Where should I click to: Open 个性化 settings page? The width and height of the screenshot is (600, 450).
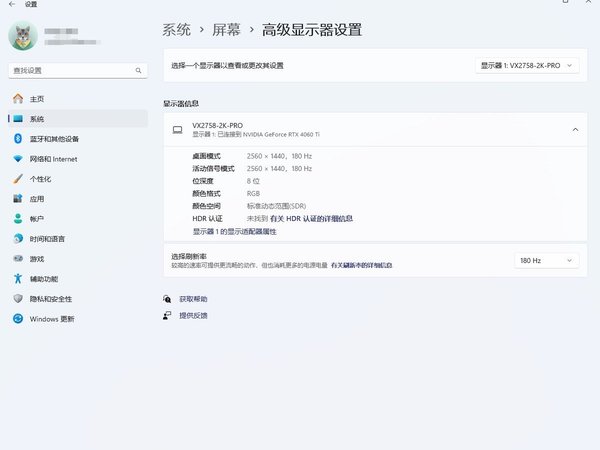(78, 179)
